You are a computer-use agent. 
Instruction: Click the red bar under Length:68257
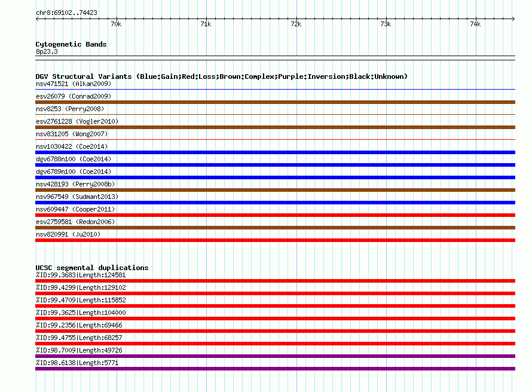click(275, 344)
